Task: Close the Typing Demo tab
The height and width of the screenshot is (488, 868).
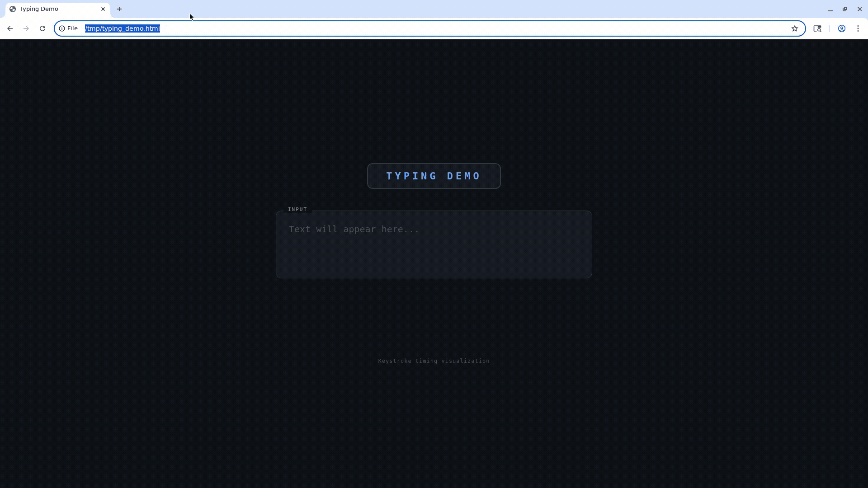Action: tap(103, 9)
